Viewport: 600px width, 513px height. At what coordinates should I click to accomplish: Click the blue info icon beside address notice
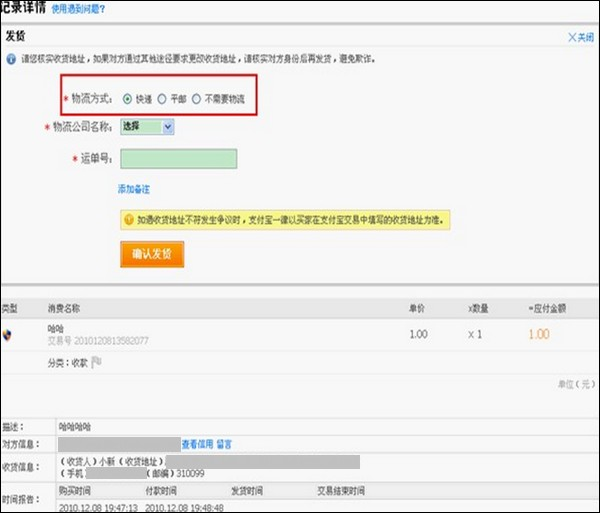pos(11,60)
